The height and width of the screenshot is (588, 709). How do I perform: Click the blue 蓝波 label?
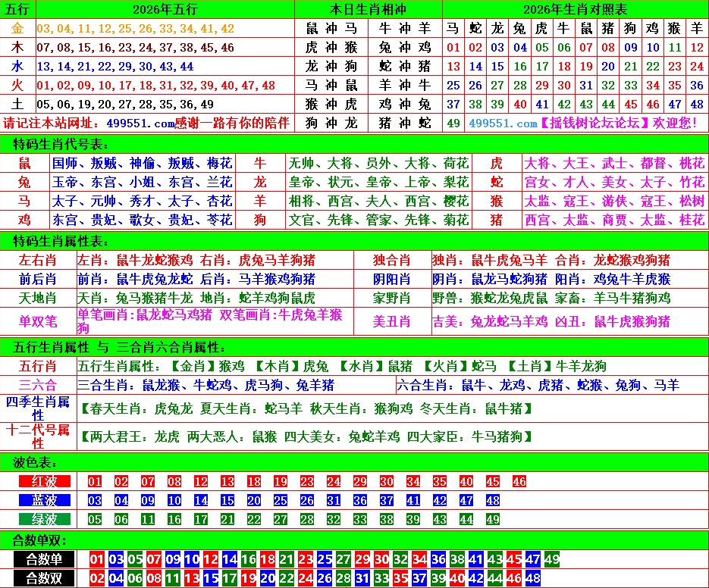(x=44, y=500)
